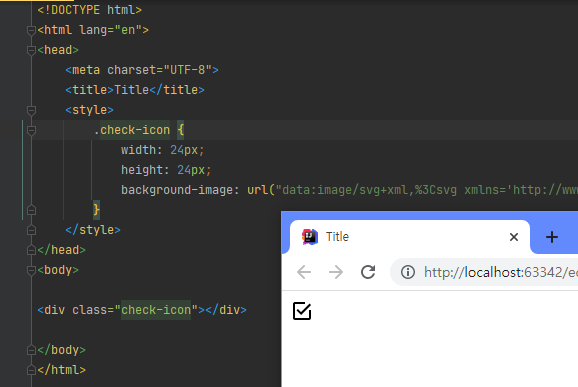The height and width of the screenshot is (387, 578).
Task: Click the lang="en" attribute
Action: coord(111,30)
